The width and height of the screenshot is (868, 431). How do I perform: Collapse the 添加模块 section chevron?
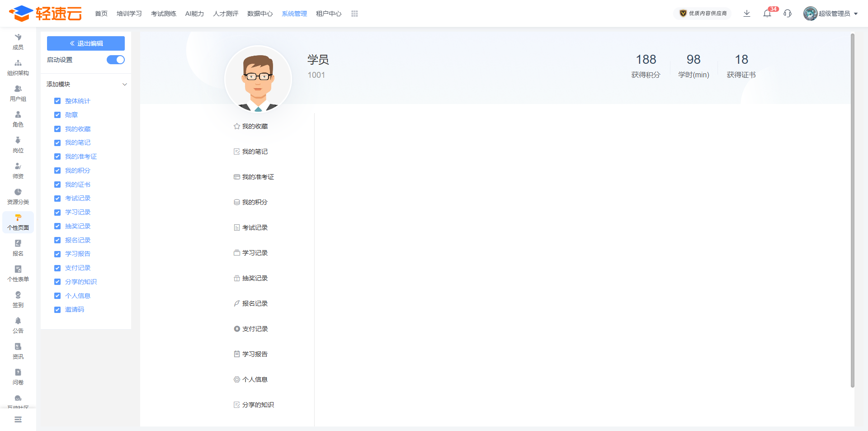(x=125, y=85)
